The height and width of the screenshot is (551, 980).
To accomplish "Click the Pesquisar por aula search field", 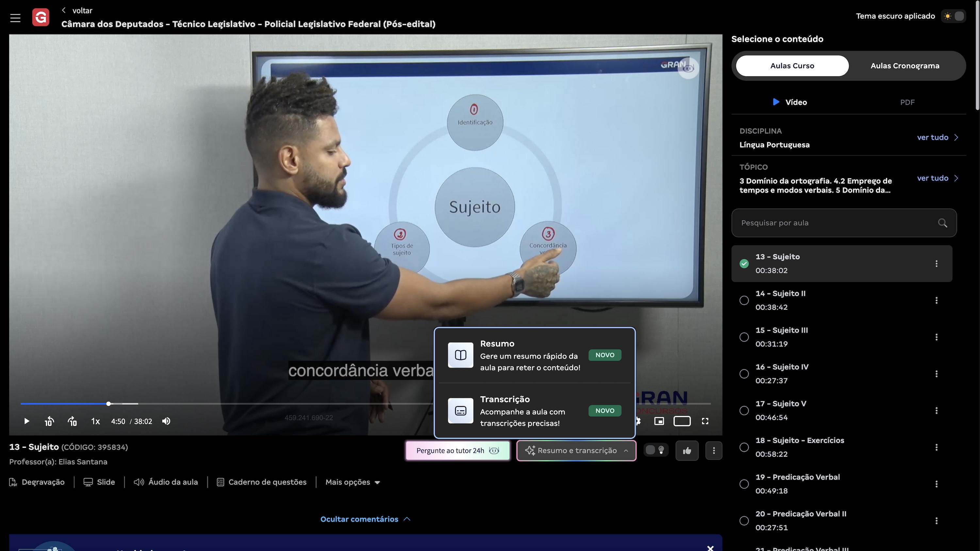I will click(x=837, y=223).
